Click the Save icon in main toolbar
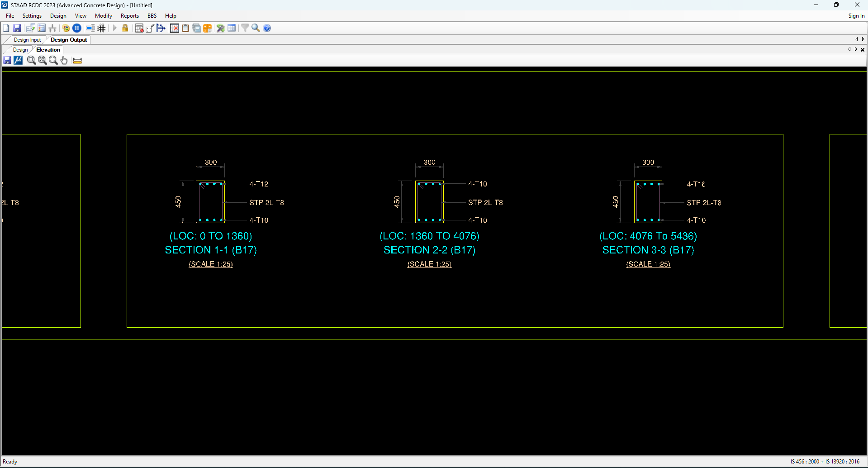 click(17, 28)
